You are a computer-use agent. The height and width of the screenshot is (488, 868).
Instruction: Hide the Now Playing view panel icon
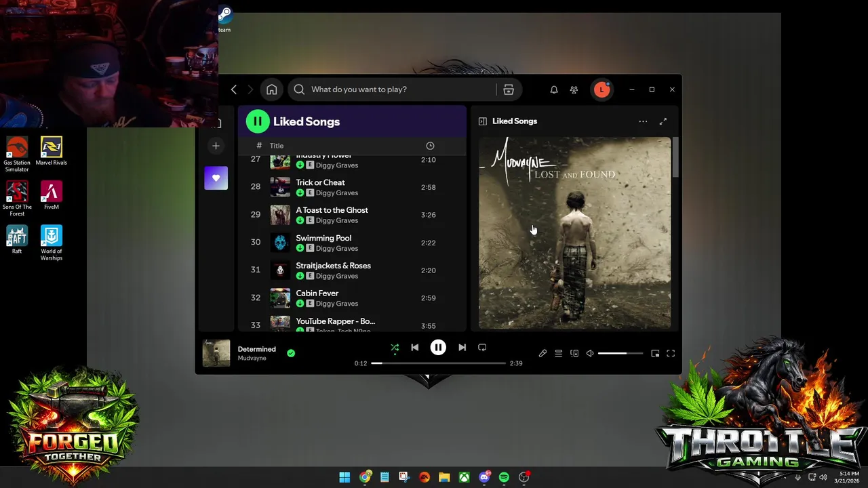(483, 121)
